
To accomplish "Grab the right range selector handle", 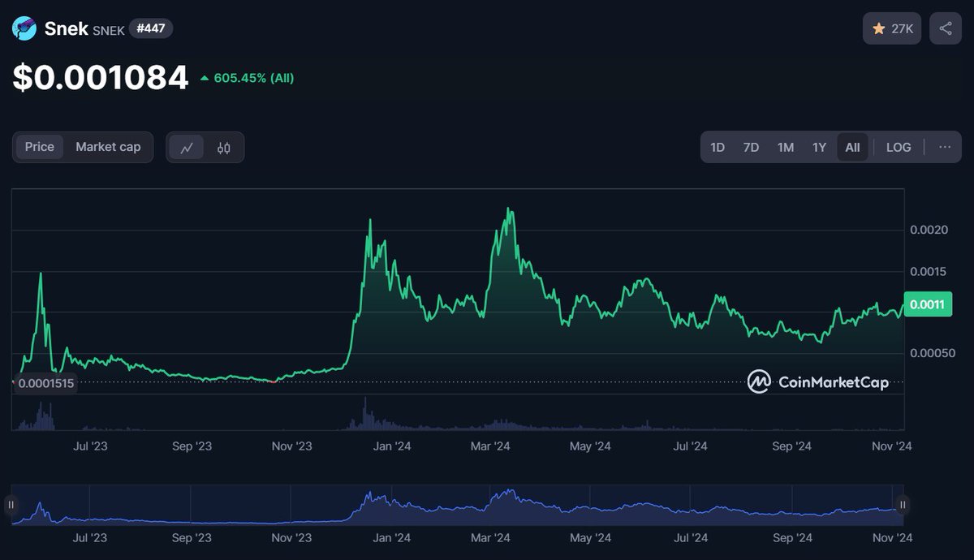I will coord(903,505).
